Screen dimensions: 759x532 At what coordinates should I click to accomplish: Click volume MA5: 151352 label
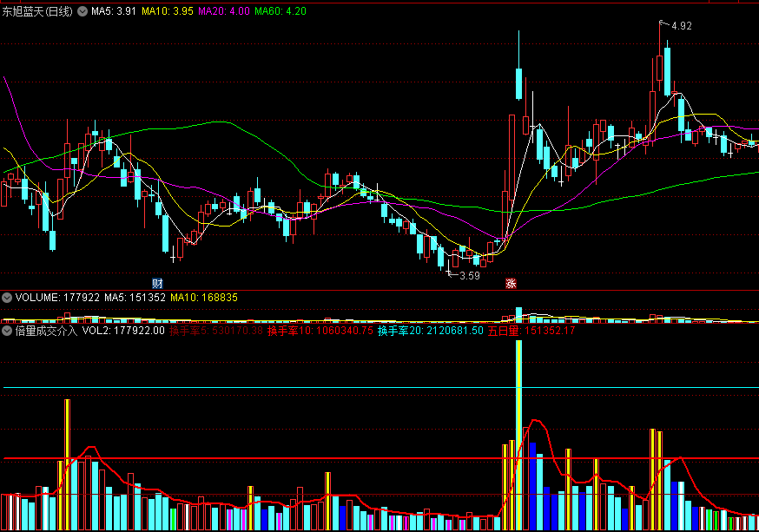135,298
